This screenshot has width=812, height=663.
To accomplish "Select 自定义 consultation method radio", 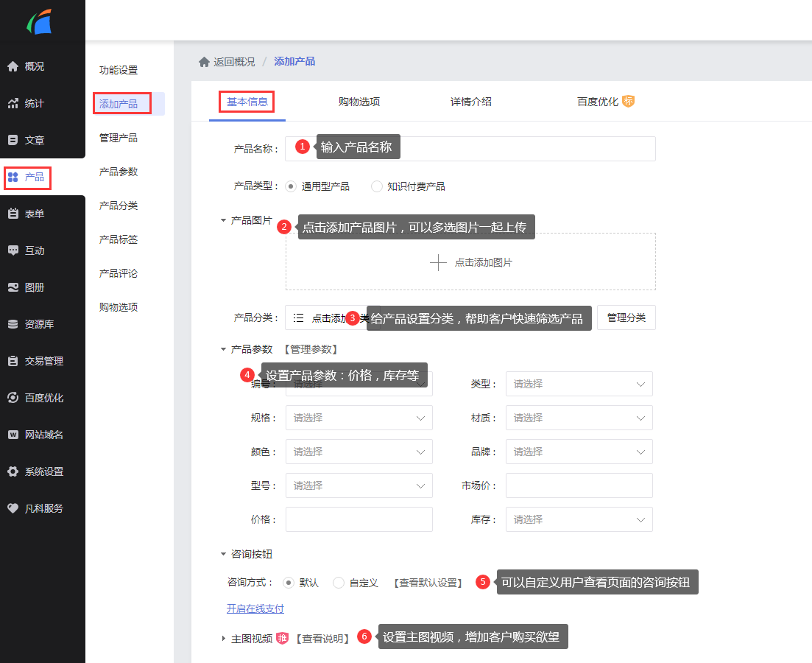I will [339, 583].
